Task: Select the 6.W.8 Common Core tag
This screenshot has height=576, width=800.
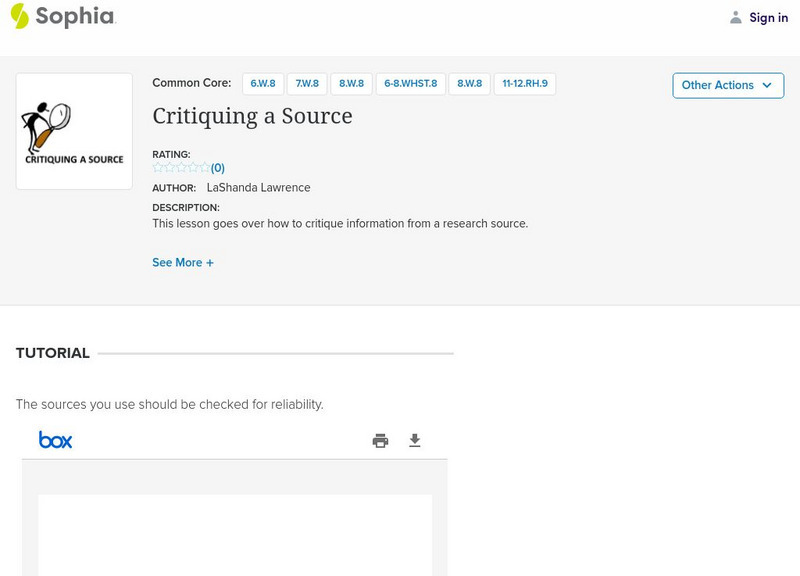Action: pos(263,84)
